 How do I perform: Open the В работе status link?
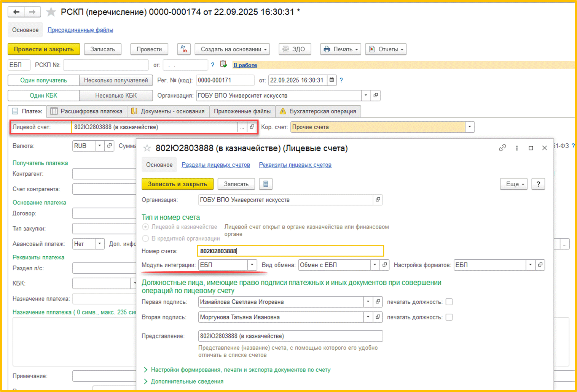tap(245, 65)
